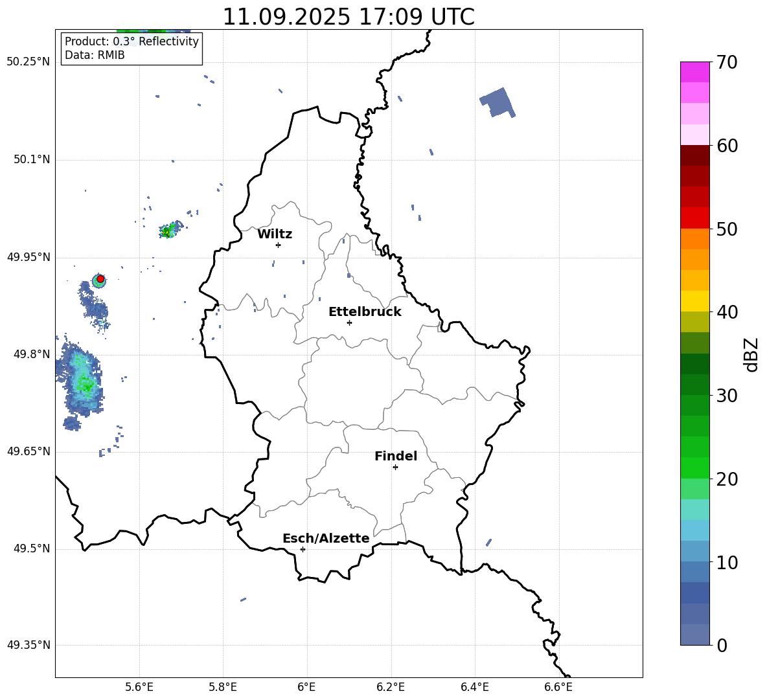The width and height of the screenshot is (767, 700).
Task: Click the 'Data: RMIB' text
Action: click(x=95, y=55)
